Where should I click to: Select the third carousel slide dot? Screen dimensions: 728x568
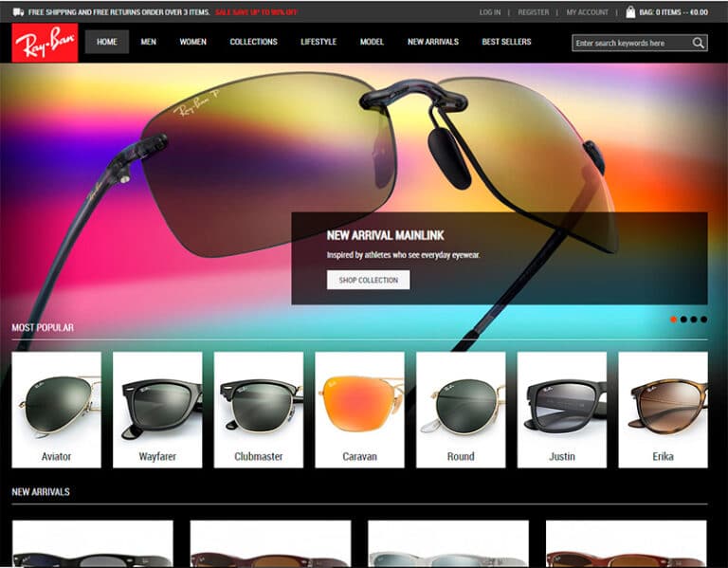(694, 319)
